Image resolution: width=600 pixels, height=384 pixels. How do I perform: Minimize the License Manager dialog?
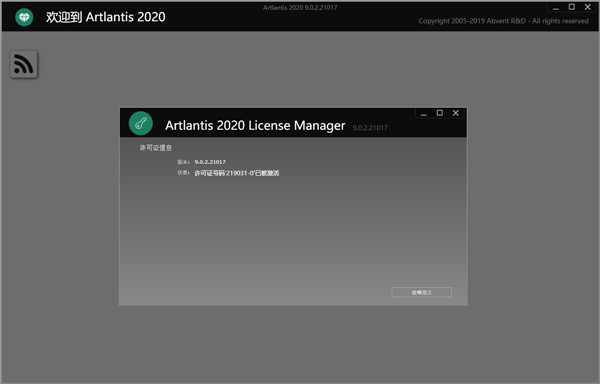424,113
